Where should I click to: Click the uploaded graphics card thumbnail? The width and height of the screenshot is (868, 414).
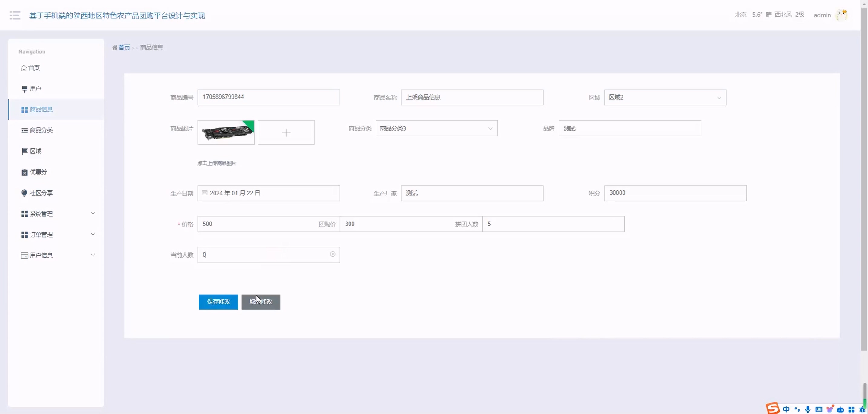(226, 132)
